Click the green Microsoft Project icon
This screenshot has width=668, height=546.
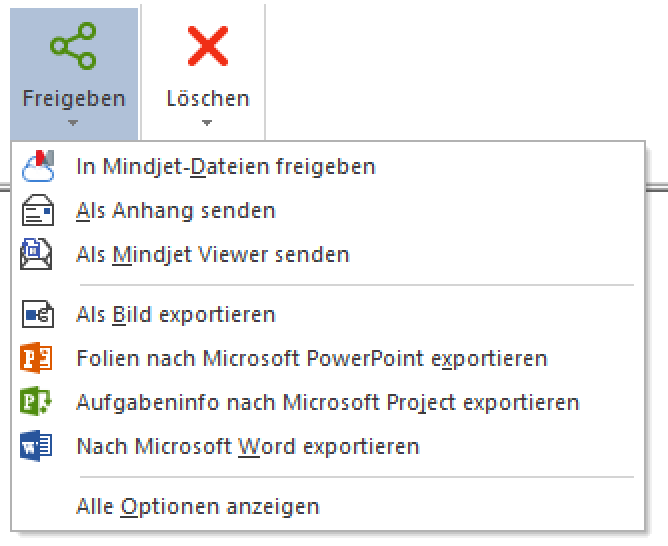coord(36,401)
